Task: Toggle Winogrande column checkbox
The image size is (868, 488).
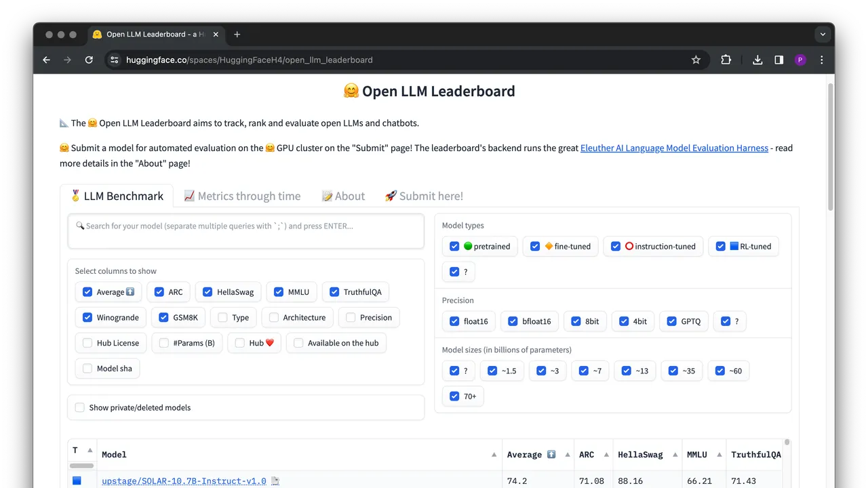Action: [x=87, y=317]
